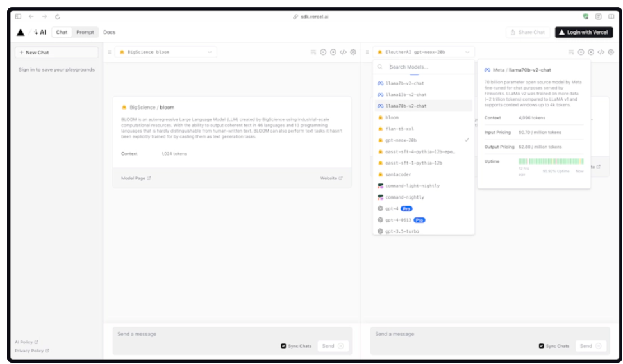Click the drag handle beside BigScience bloom
The image size is (623, 364).
coord(110,52)
